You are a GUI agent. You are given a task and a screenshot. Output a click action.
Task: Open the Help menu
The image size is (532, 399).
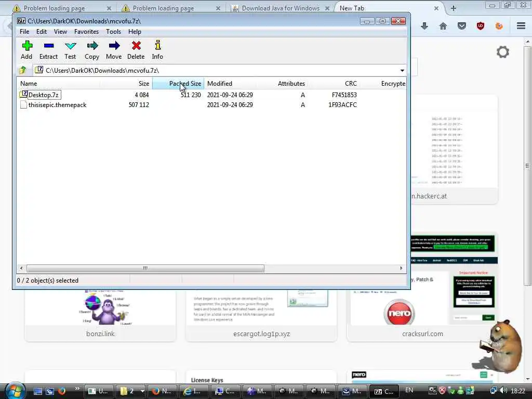coord(135,32)
